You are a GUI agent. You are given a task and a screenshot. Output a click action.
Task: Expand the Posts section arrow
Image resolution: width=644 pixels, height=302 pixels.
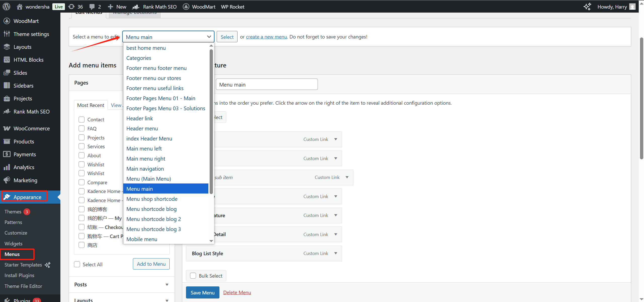tap(167, 285)
